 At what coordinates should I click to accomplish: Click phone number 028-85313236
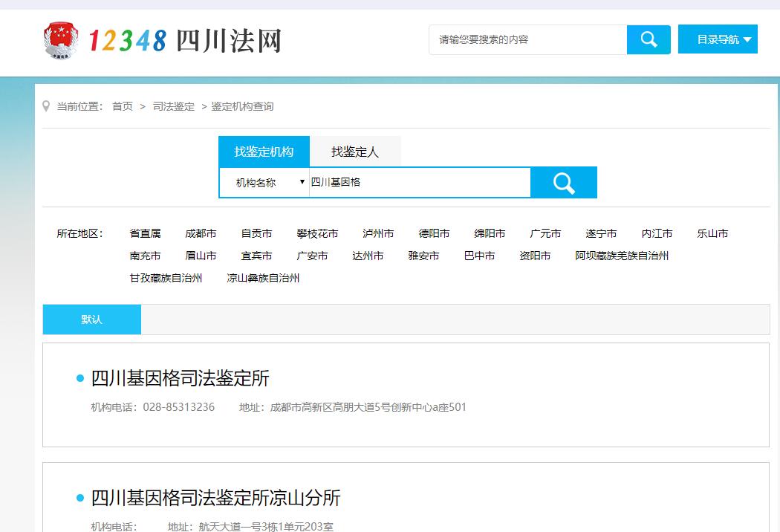[179, 407]
